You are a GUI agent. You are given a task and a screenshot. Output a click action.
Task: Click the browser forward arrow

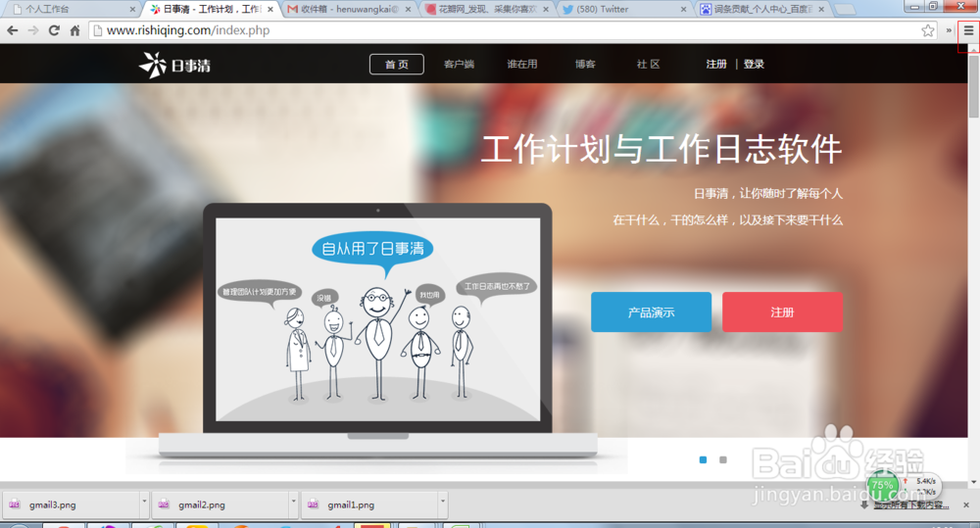pyautogui.click(x=33, y=30)
